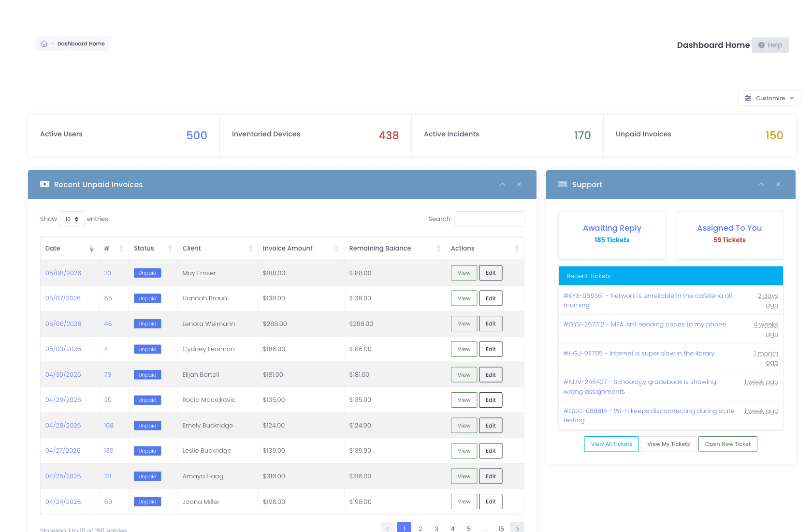Open the Show entries count dropdown
Viewport: 812px width, 532px height.
72,219
